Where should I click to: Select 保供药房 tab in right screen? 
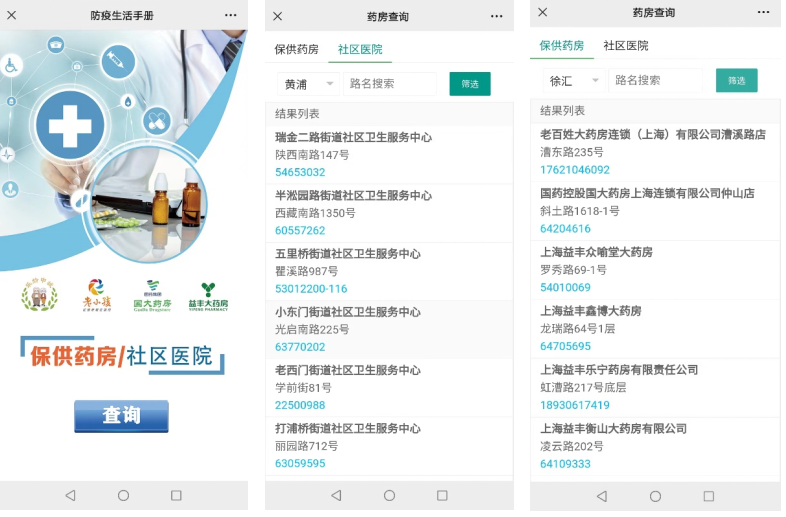pos(561,46)
